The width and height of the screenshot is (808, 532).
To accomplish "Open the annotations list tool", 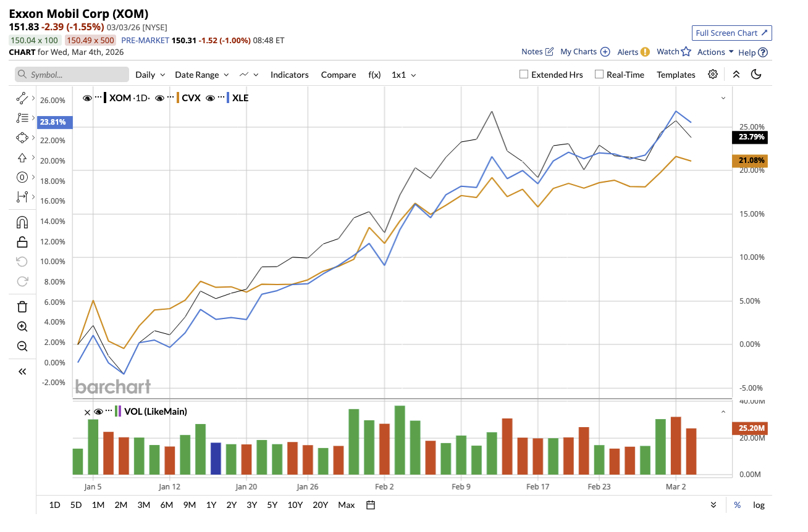I will coord(22,117).
